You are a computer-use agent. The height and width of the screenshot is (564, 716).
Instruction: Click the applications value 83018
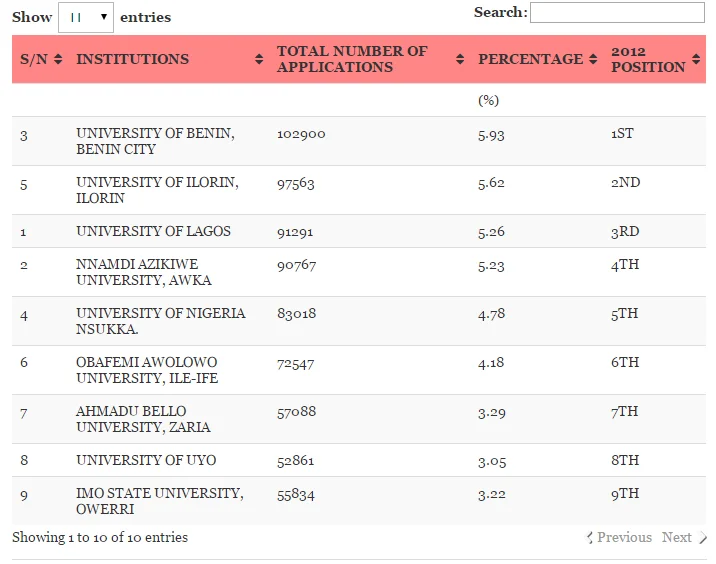click(296, 314)
